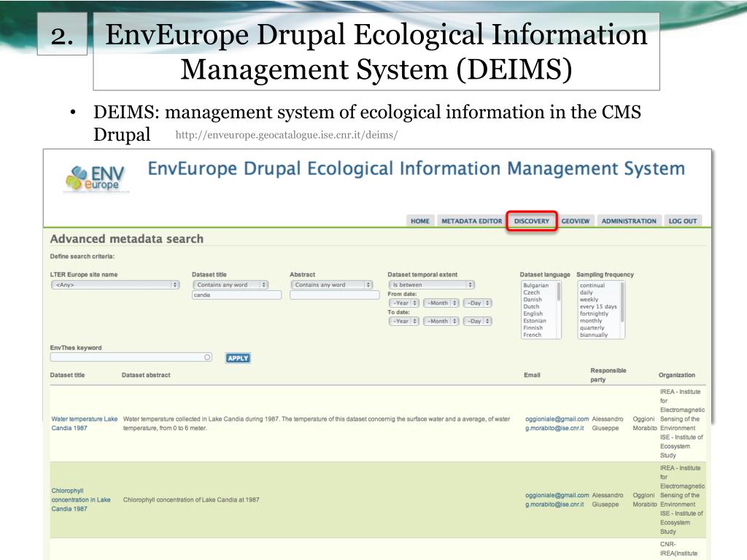Click oggioniale@gmail.com in Water temperature row
The height and width of the screenshot is (560, 747).
[557, 419]
